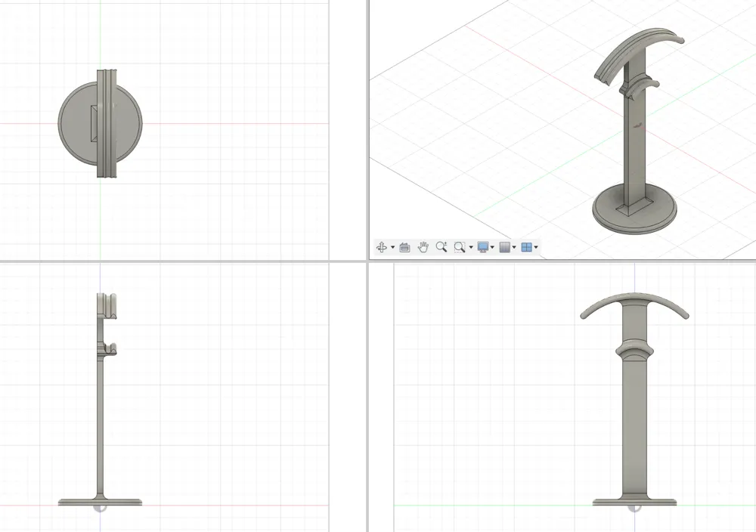Select the circular base in perspective view
This screenshot has width=756, height=532.
pos(634,209)
